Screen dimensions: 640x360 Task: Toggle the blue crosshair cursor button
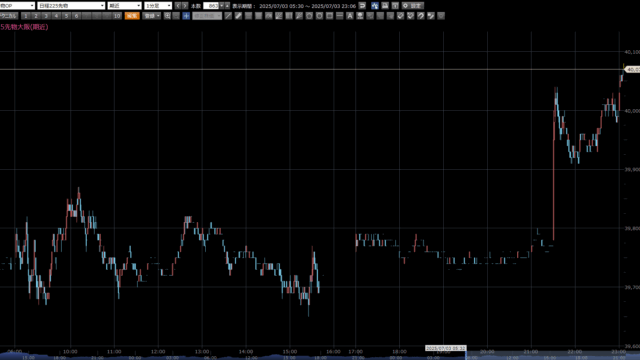186,16
